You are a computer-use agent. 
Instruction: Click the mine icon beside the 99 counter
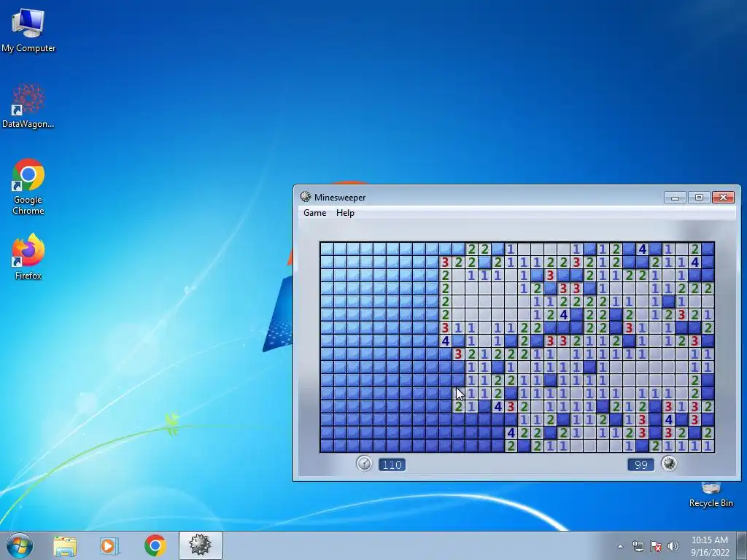669,463
